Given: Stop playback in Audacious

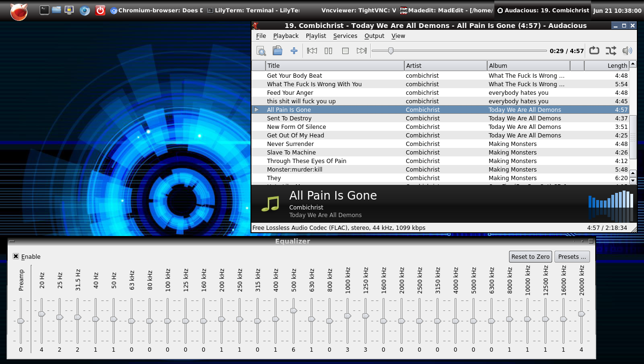Looking at the screenshot, I should click(345, 51).
